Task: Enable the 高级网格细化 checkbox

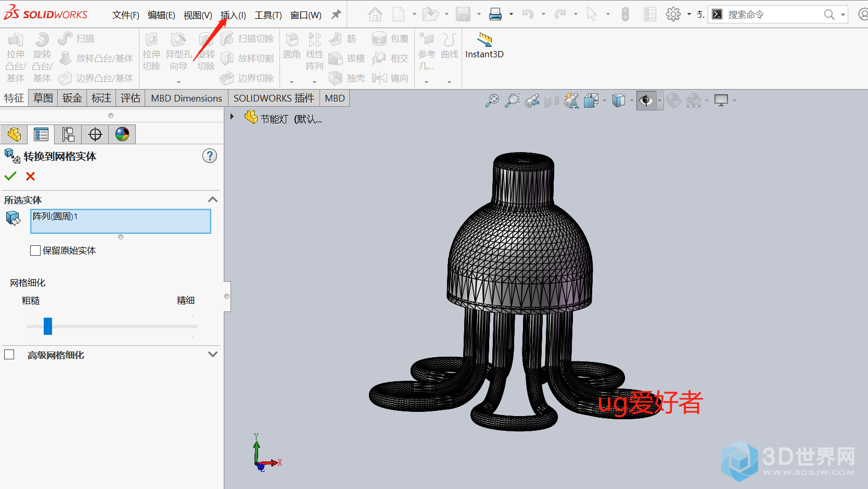Action: pos(9,354)
